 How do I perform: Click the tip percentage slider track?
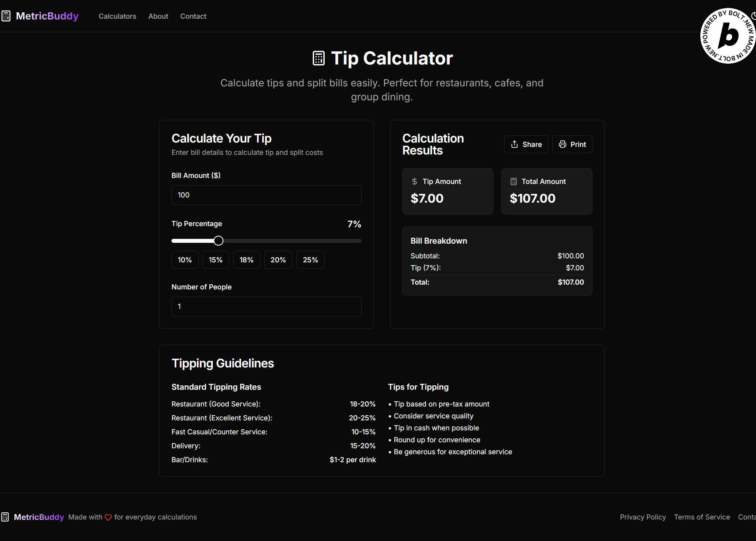pos(267,240)
